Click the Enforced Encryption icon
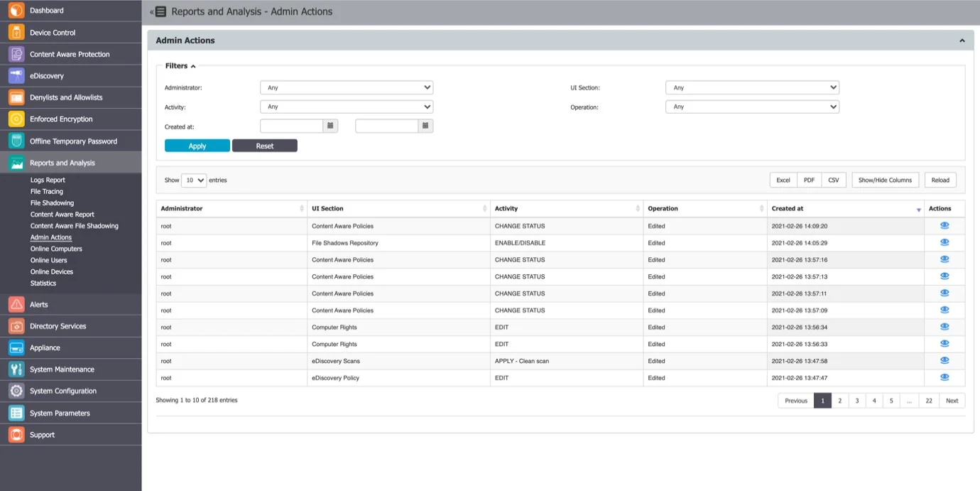Image resolution: width=980 pixels, height=491 pixels. (x=16, y=119)
